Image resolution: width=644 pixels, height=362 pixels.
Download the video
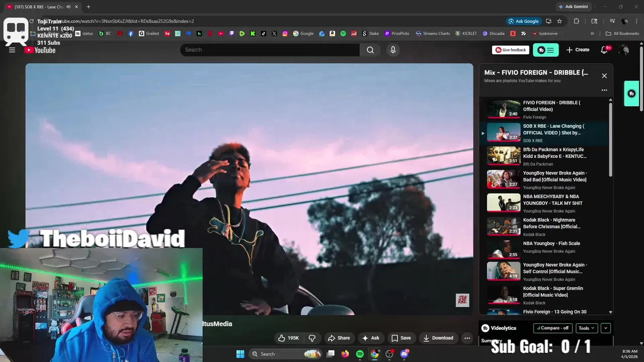pyautogui.click(x=438, y=338)
